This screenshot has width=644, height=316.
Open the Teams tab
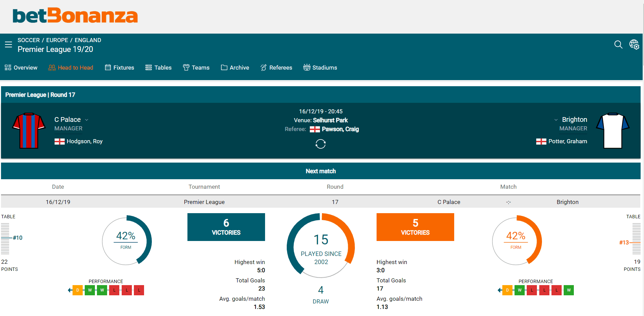[x=196, y=68]
